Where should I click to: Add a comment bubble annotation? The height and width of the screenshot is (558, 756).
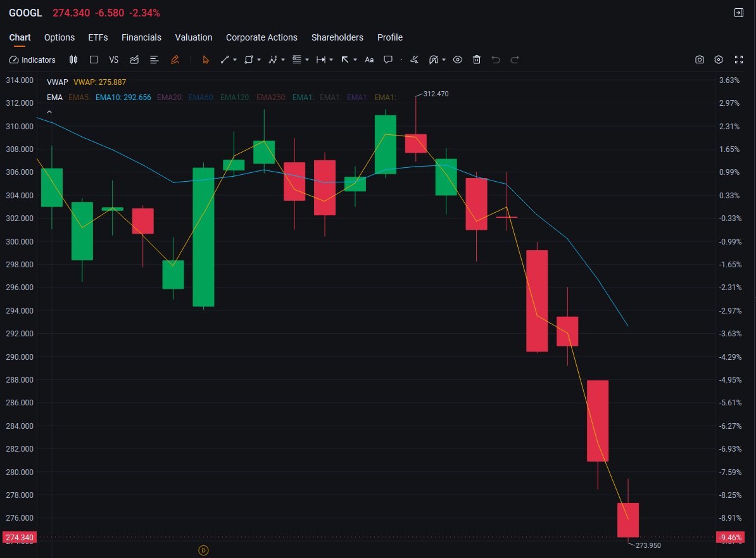[x=387, y=60]
